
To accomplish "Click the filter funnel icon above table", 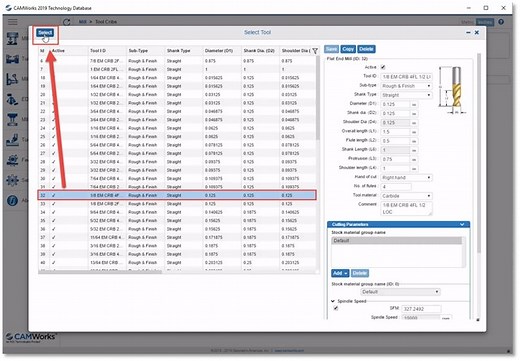I will pyautogui.click(x=314, y=51).
